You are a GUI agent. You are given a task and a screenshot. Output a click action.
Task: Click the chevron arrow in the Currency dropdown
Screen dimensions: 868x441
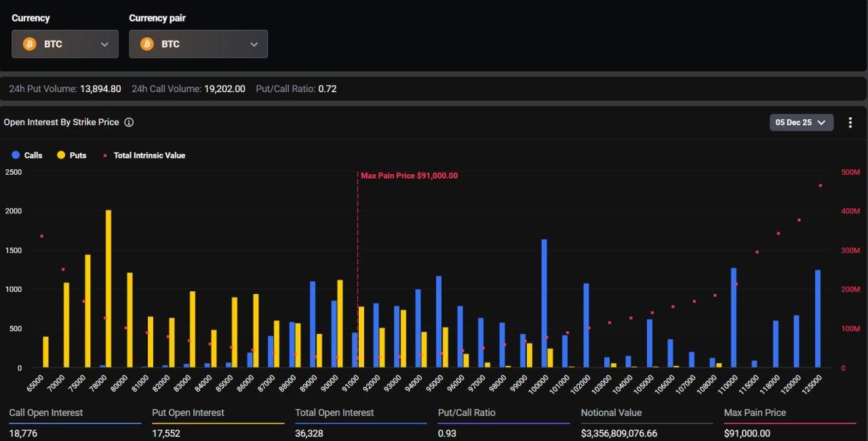click(x=104, y=44)
